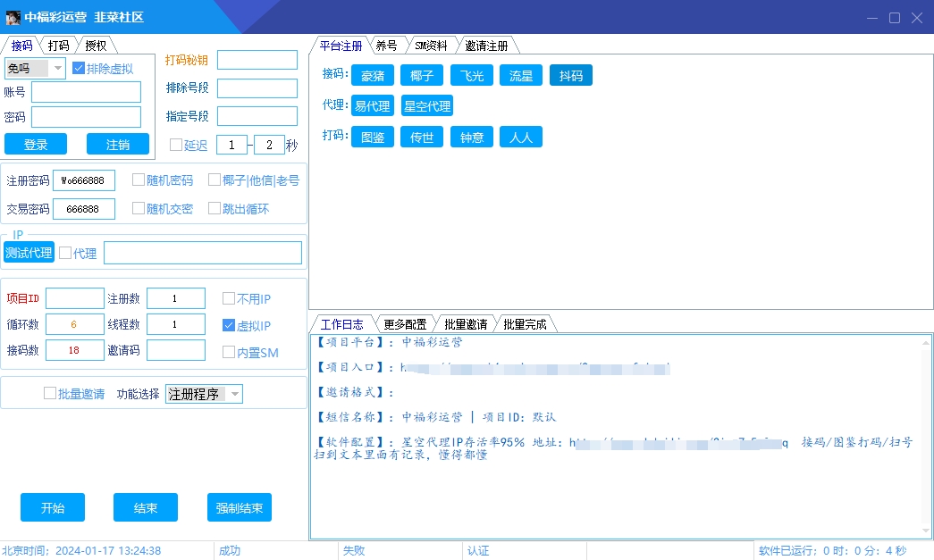Disable the 虚拟IP checkbox

(x=229, y=326)
